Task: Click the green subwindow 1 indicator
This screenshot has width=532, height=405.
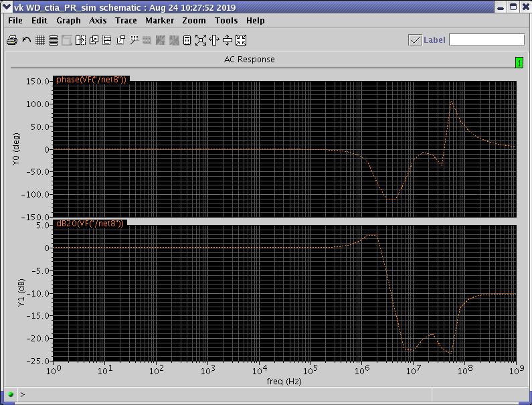Action: (519, 62)
